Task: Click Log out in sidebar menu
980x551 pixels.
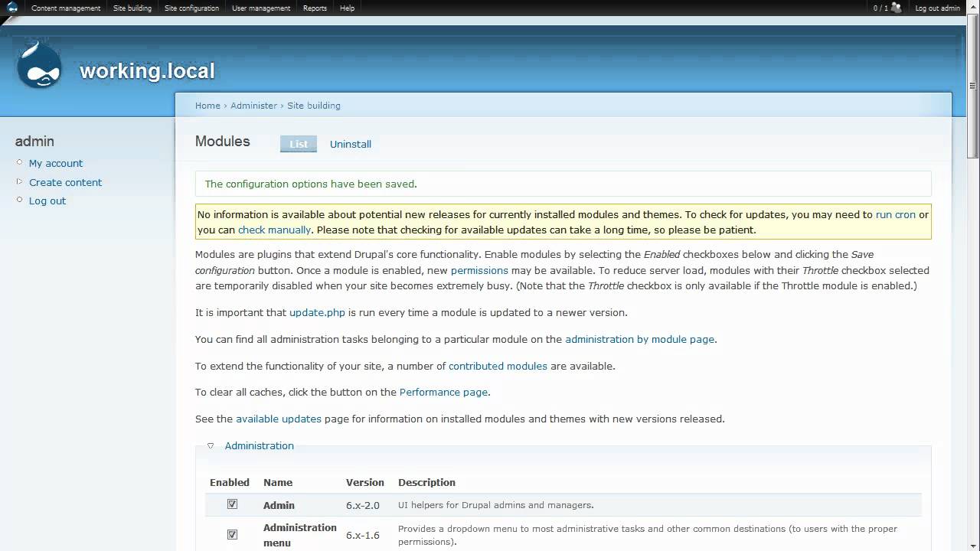Action: point(47,201)
